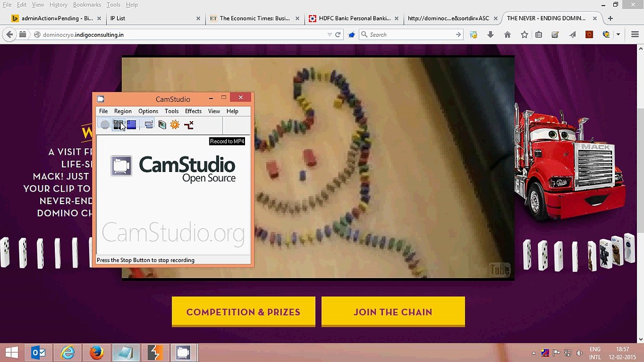Click the search go arrow
This screenshot has height=362, width=644.
point(458,35)
